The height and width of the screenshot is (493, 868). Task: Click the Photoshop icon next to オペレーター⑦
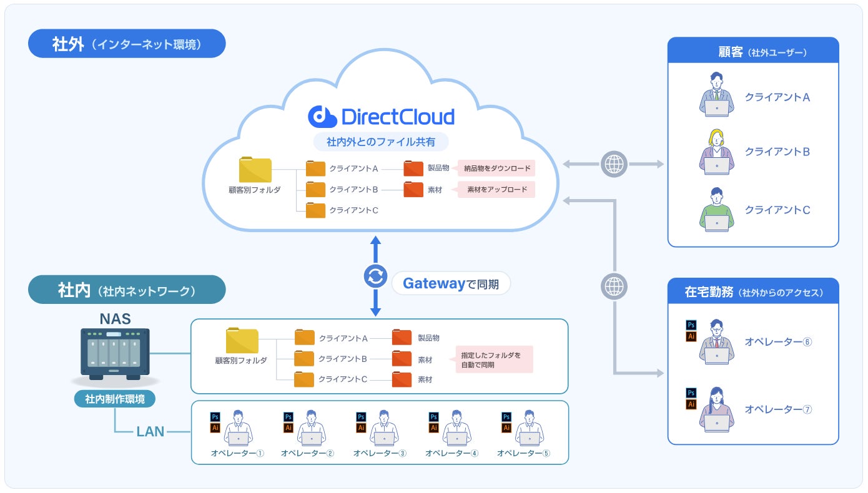[691, 393]
